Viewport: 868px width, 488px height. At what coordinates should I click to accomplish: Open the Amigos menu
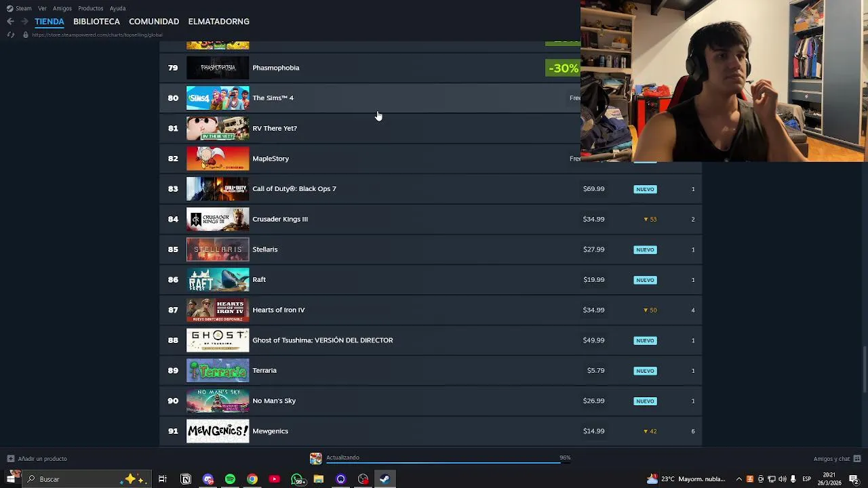[x=62, y=8]
